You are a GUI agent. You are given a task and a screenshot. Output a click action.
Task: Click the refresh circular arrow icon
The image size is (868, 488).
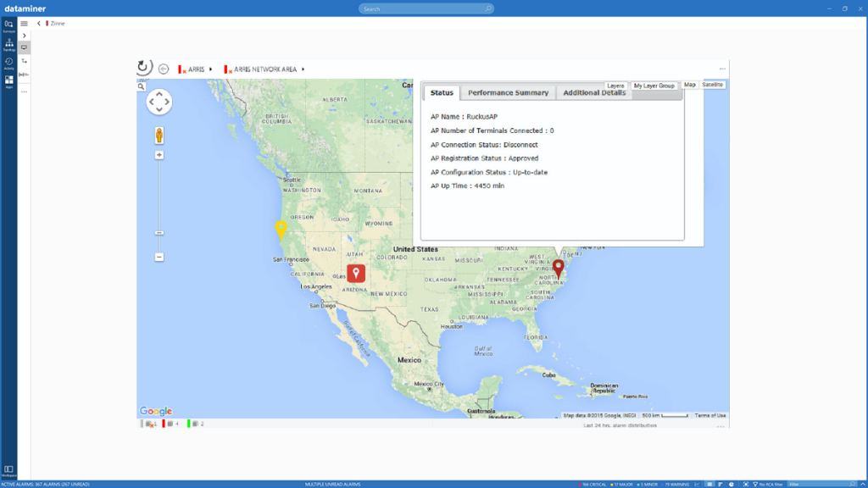point(143,68)
